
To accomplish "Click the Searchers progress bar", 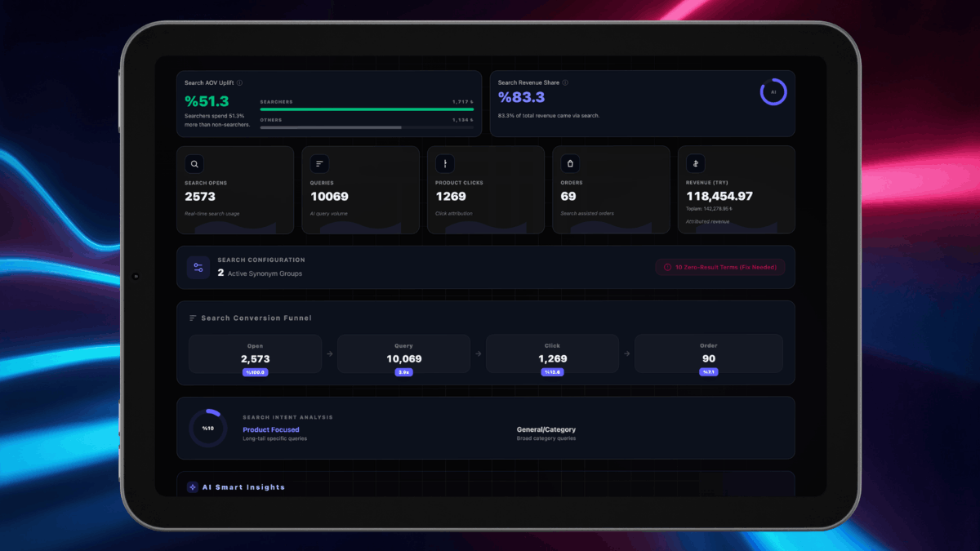I will (366, 109).
